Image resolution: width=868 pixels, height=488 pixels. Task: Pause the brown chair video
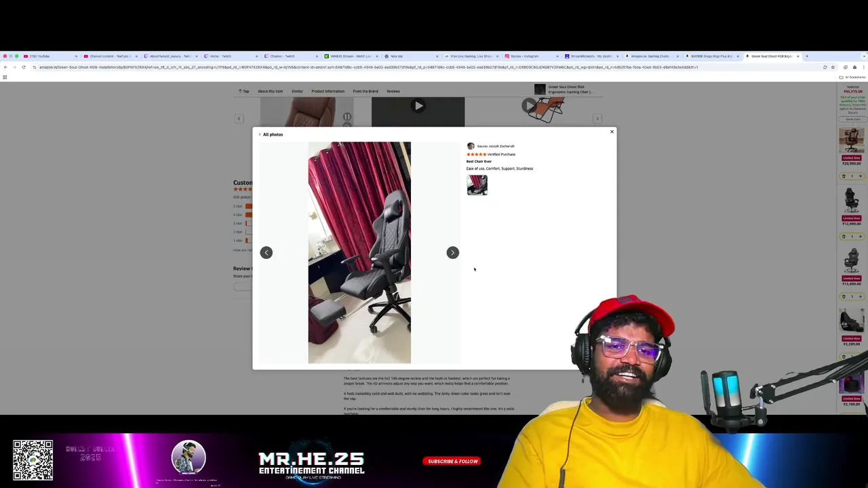tap(347, 117)
